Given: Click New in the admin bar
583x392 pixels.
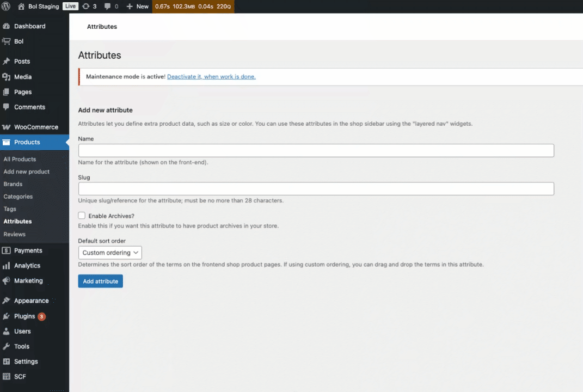Looking at the screenshot, I should tap(143, 7).
